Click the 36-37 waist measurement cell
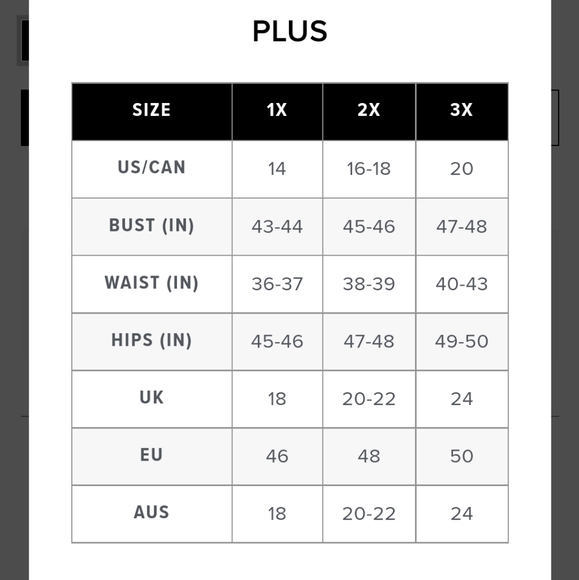This screenshot has width=579, height=580. click(x=277, y=284)
